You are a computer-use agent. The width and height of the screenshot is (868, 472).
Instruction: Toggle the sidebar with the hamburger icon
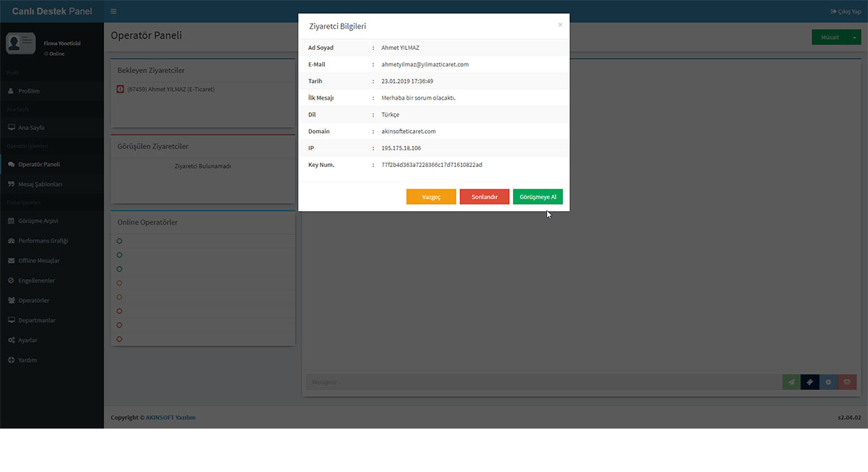(x=114, y=11)
